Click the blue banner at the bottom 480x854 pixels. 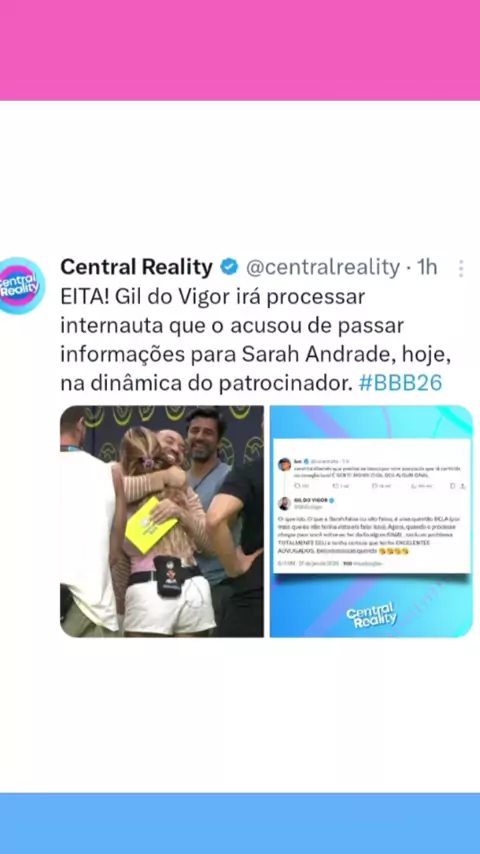[x=240, y=824]
